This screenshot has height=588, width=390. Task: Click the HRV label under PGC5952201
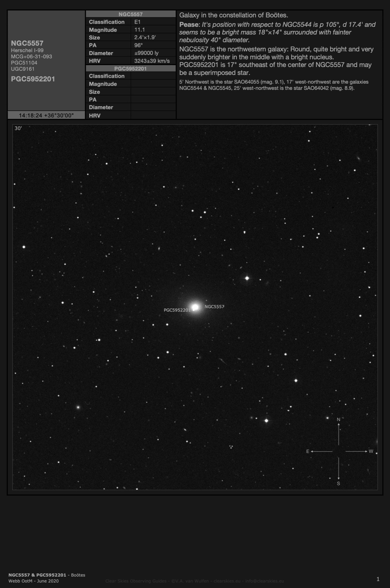pyautogui.click(x=95, y=116)
